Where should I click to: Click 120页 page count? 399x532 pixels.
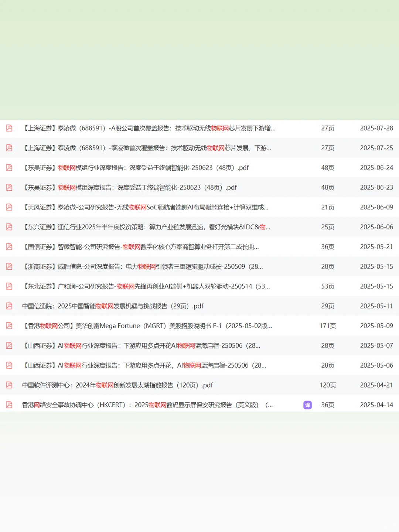(328, 385)
